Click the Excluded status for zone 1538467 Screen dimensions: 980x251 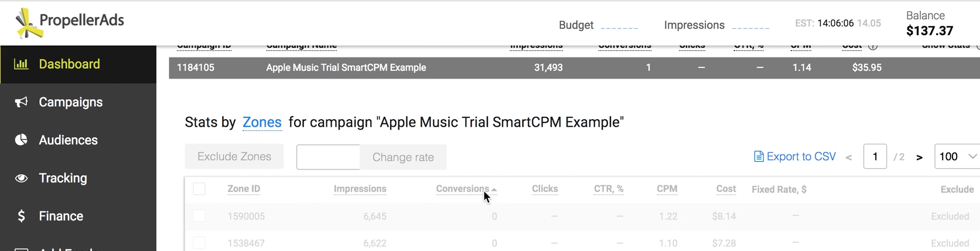click(950, 243)
